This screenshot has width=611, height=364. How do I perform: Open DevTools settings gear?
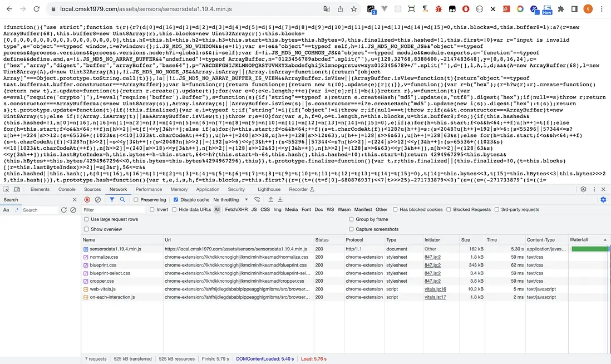point(583,189)
